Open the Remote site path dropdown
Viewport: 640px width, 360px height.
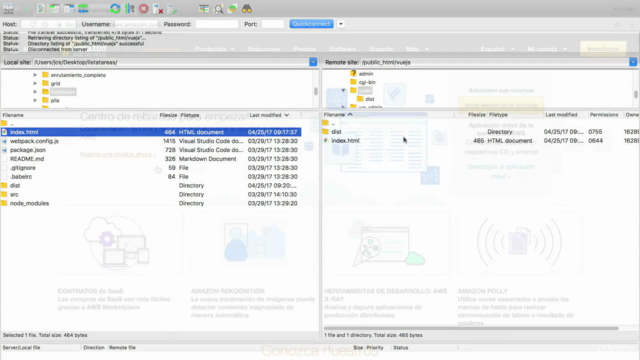pos(633,62)
